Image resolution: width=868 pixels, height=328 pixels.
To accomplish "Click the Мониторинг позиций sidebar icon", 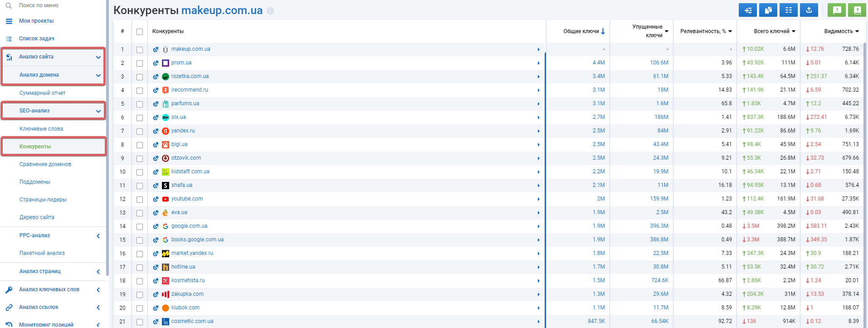I will 9,325.
